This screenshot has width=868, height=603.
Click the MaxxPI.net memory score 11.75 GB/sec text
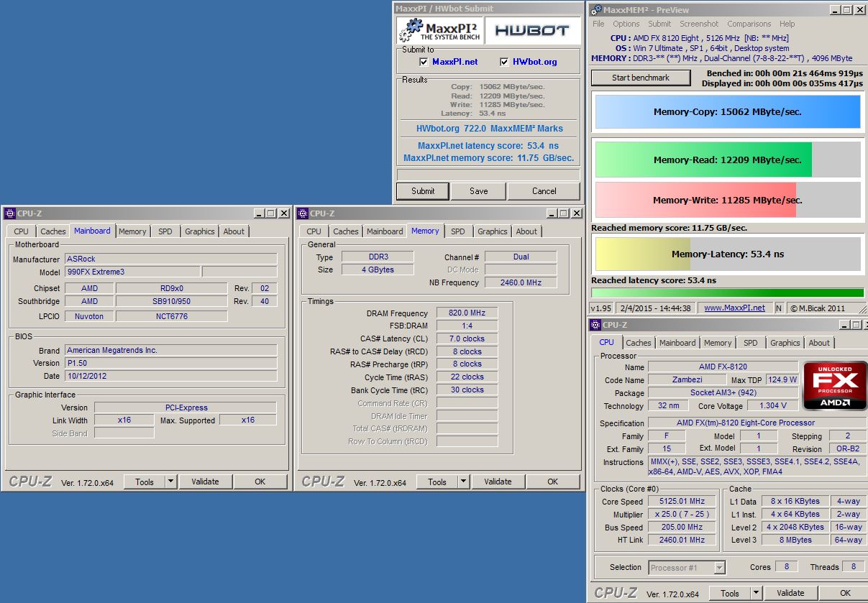tap(489, 158)
